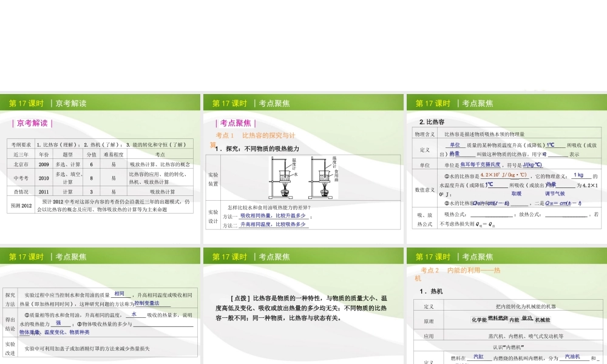Click the orange 考点2 内能的利用——热机 heading
This screenshot has width=607, height=364.
[x=458, y=274]
